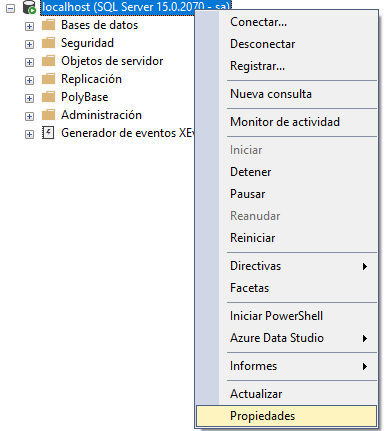
Task: Click the Objetos de servidor folder icon
Action: pyautogui.click(x=48, y=61)
